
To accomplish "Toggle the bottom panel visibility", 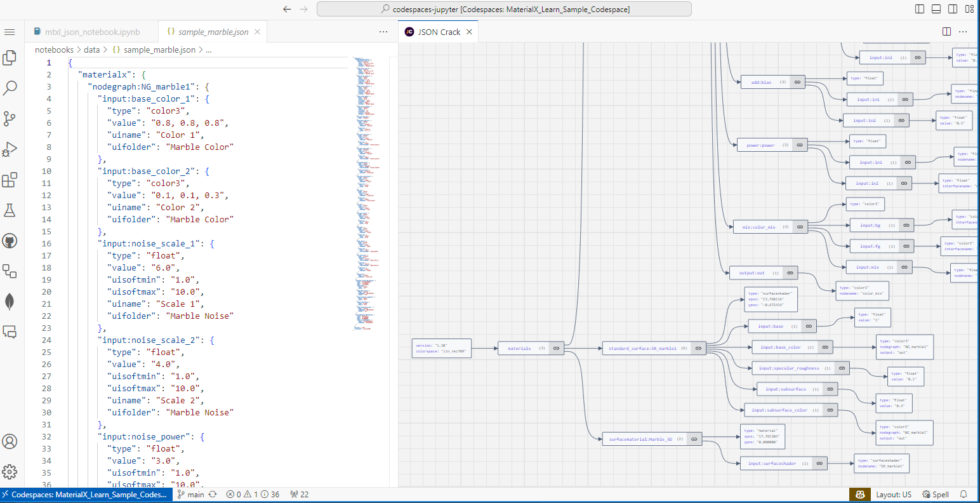I will (x=936, y=8).
